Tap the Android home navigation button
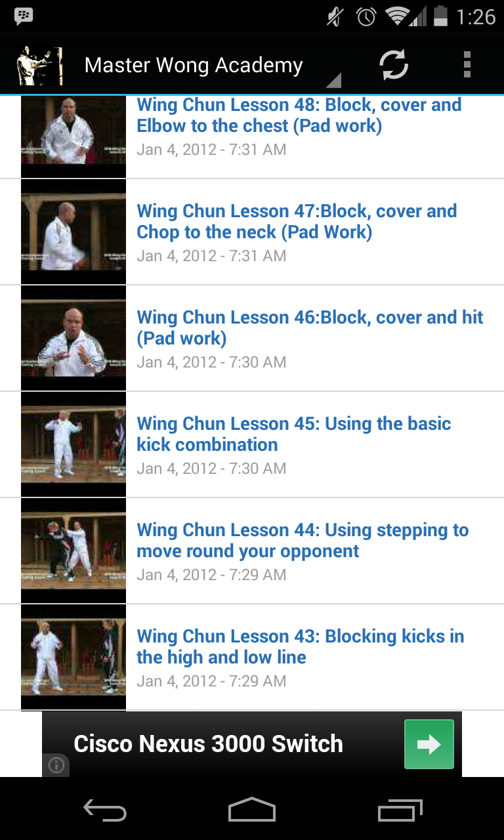Screen dimensions: 504x840 pyautogui.click(x=252, y=810)
